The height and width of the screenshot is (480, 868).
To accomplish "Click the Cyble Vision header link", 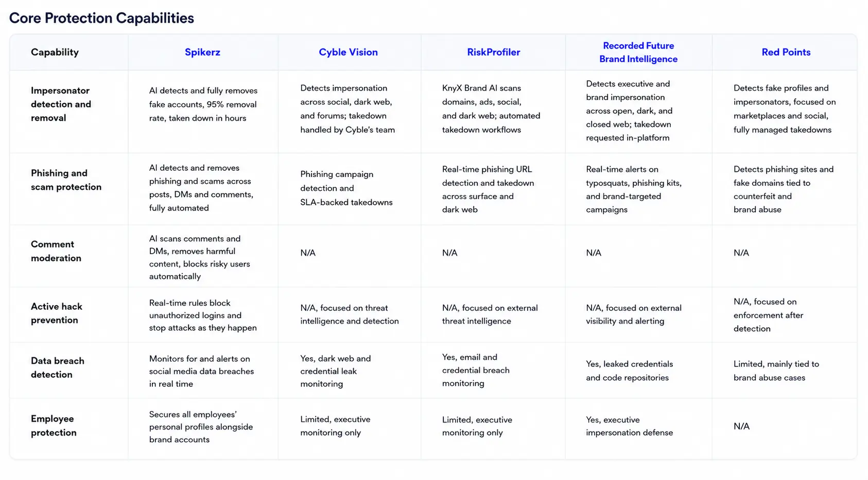I will pyautogui.click(x=348, y=52).
